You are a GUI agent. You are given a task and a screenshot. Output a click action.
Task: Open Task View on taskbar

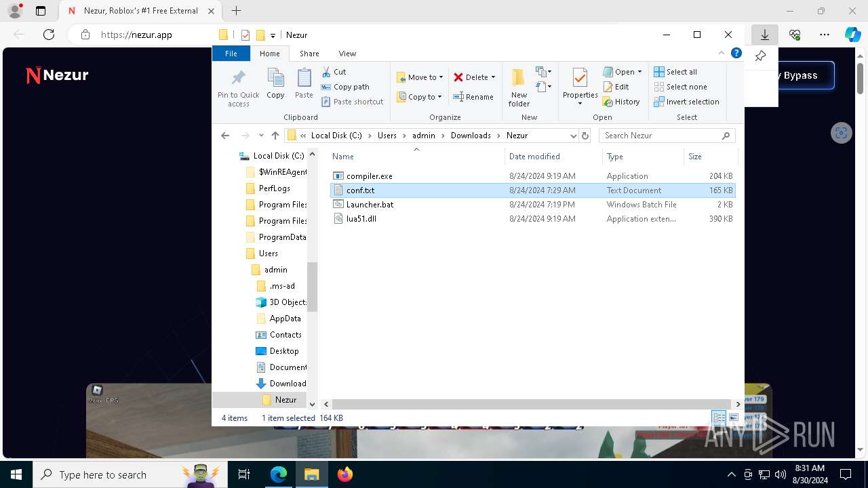point(244,474)
